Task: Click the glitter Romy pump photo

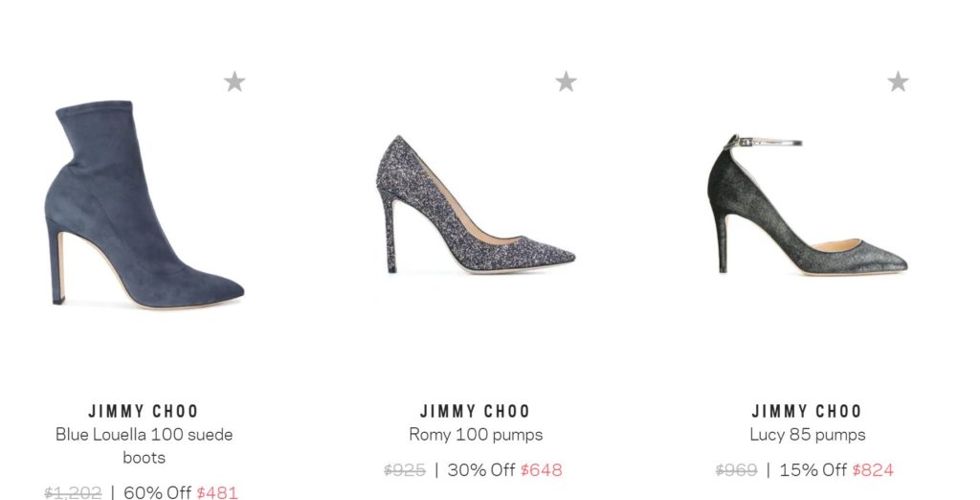Action: tap(476, 205)
